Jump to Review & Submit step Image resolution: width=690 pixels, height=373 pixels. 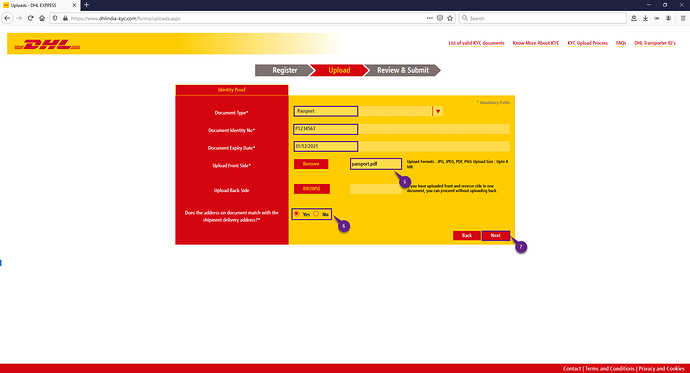(403, 70)
